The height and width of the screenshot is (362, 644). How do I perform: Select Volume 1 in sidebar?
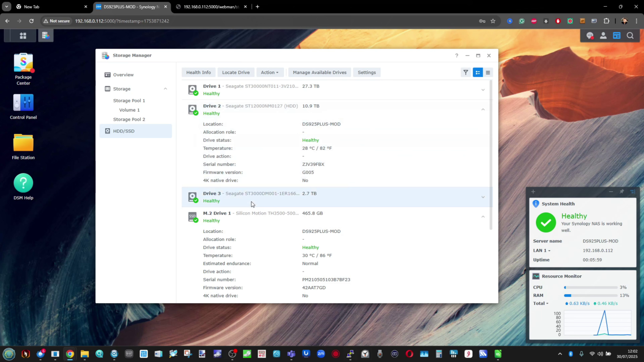(129, 110)
